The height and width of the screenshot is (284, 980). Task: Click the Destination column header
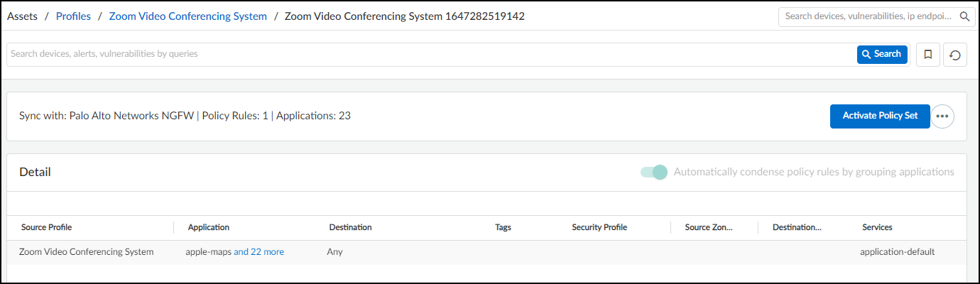(x=351, y=227)
